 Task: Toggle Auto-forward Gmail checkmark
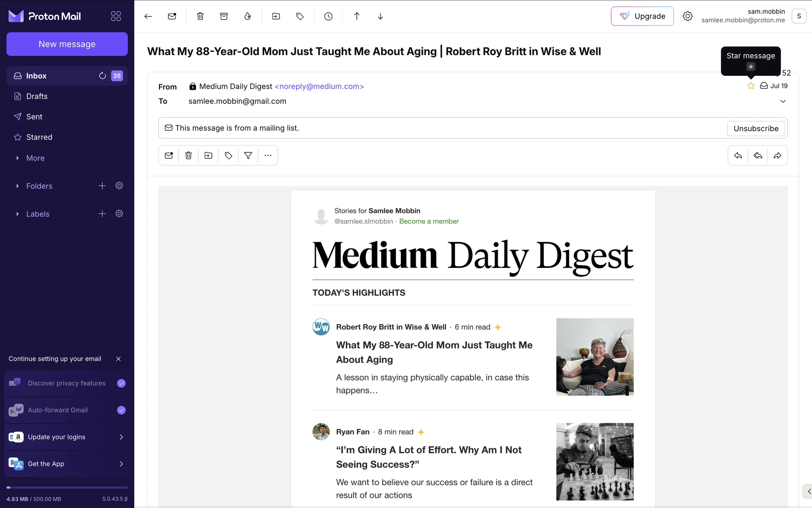[x=121, y=410]
